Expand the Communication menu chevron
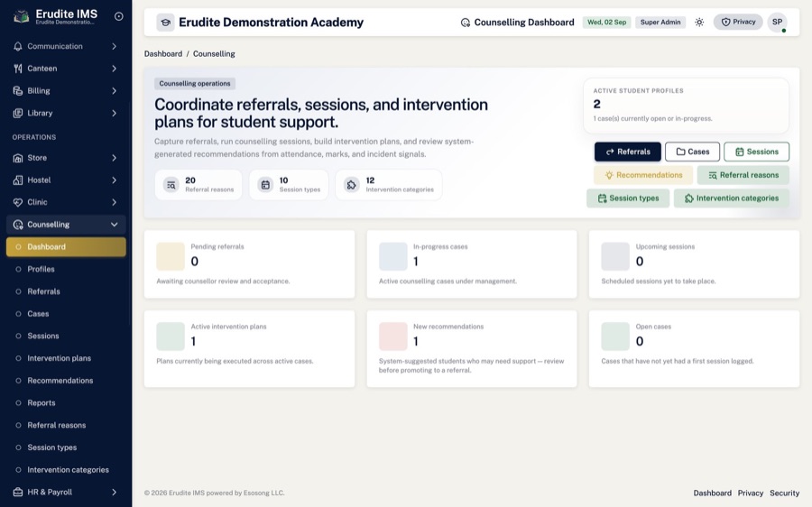812x507 pixels. 114,46
